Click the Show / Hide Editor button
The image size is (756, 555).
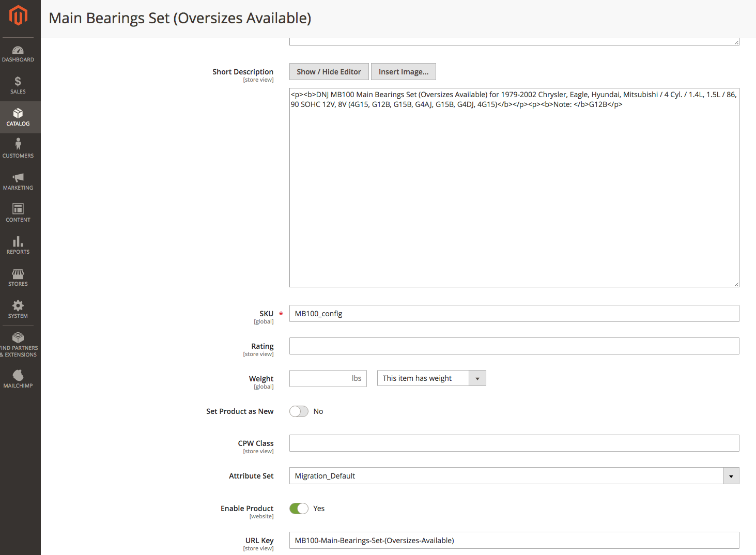329,71
